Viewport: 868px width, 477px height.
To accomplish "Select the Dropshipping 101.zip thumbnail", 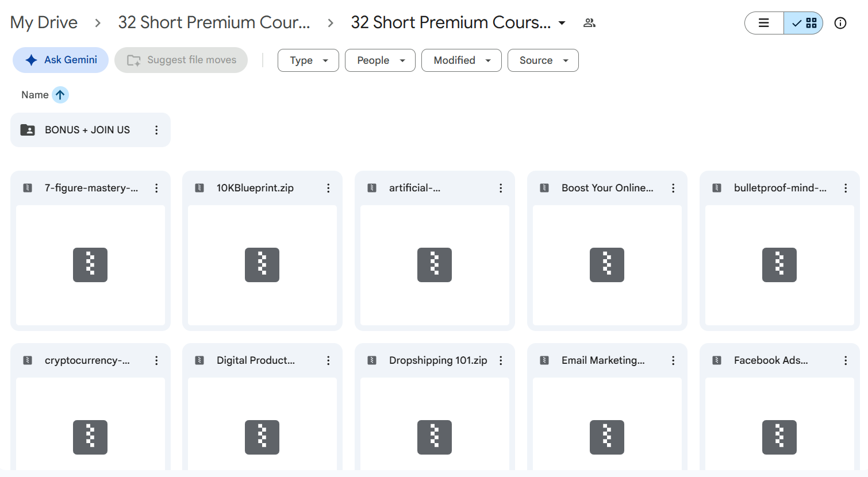I will coord(435,424).
